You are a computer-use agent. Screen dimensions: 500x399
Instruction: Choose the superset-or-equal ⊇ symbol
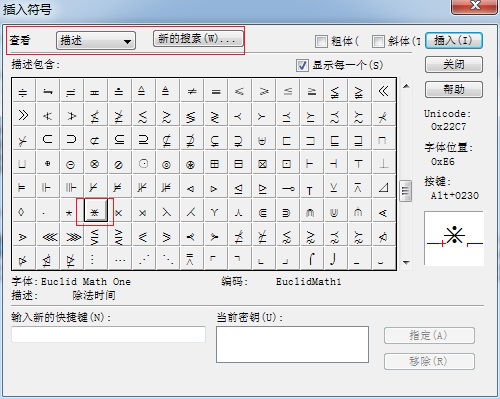tap(143, 139)
